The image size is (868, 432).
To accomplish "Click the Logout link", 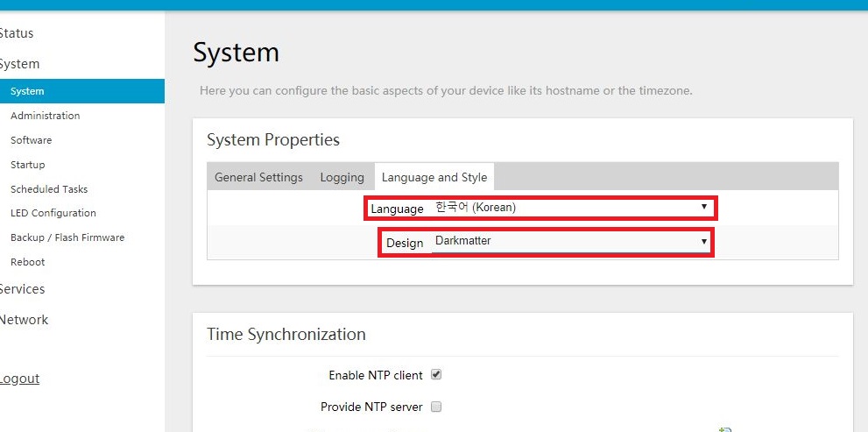I will click(19, 379).
